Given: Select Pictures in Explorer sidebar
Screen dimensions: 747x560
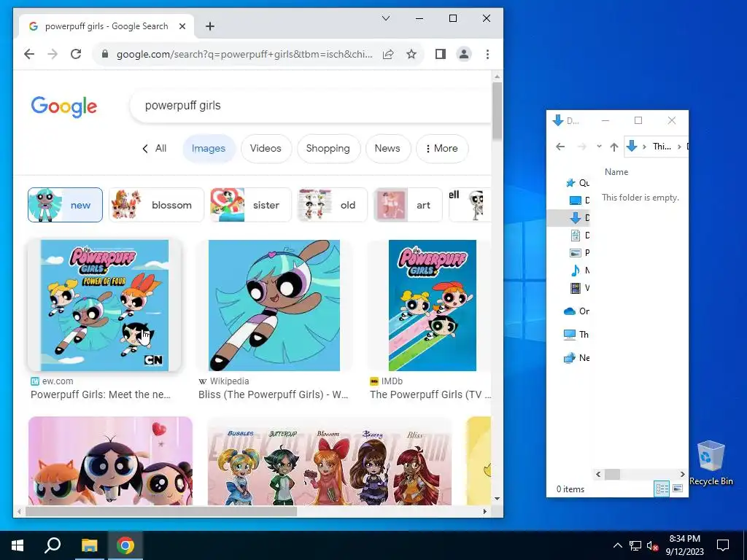Looking at the screenshot, I should tap(578, 253).
